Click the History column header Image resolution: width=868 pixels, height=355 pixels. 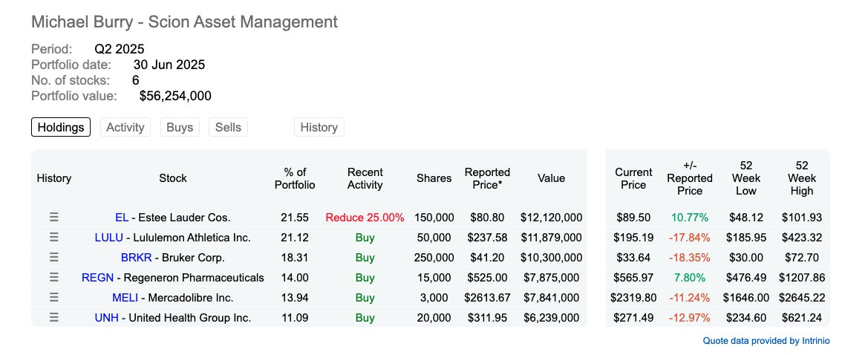(x=53, y=178)
